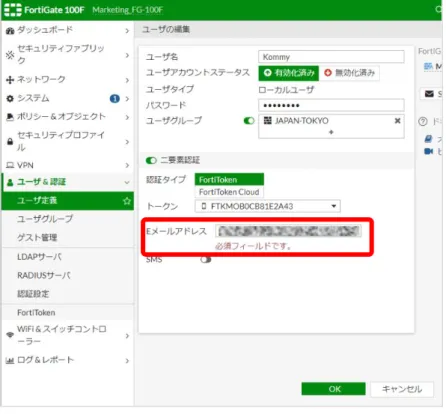
Task: Click the favorite star on ユーザ定義
Action: click(x=127, y=201)
